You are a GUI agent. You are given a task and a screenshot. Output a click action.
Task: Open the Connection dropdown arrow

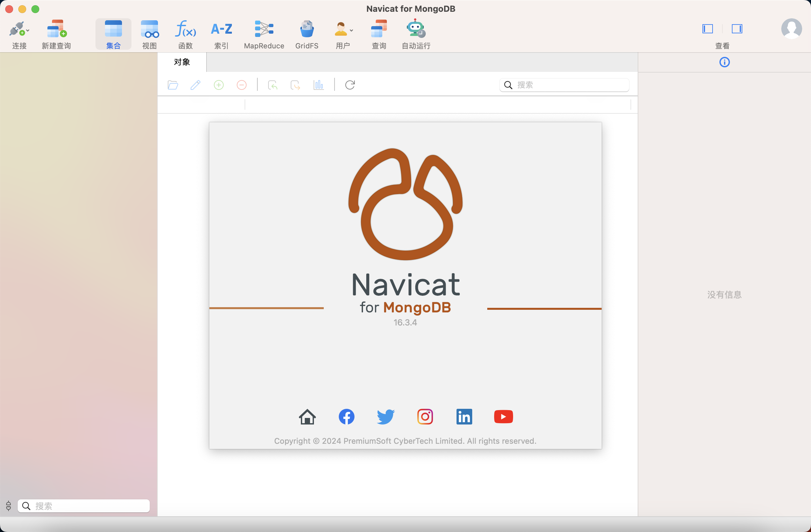coord(28,30)
